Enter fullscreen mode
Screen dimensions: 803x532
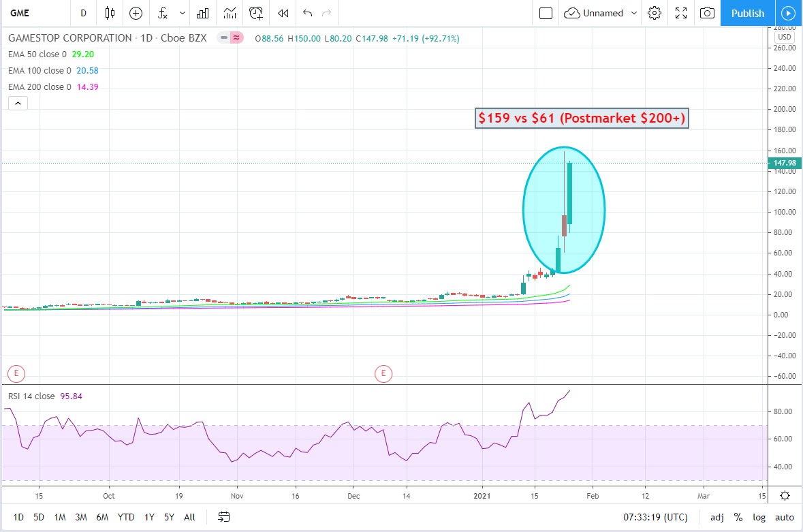[x=681, y=14]
